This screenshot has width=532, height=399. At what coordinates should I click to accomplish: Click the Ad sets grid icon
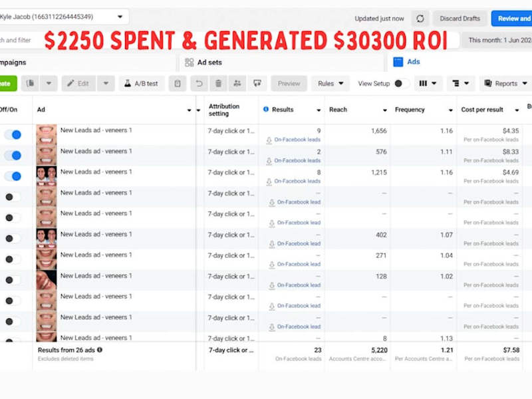click(x=189, y=63)
